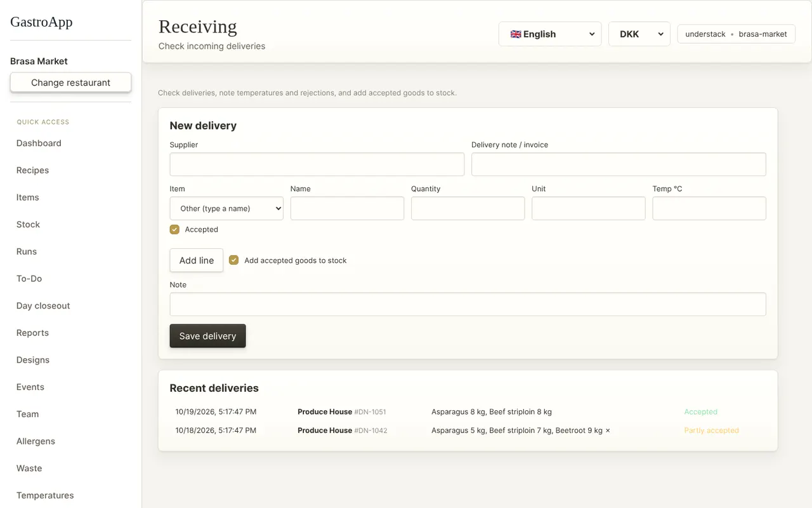Screen dimensions: 812x508
Task: Click the Save delivery button
Action: tap(207, 336)
